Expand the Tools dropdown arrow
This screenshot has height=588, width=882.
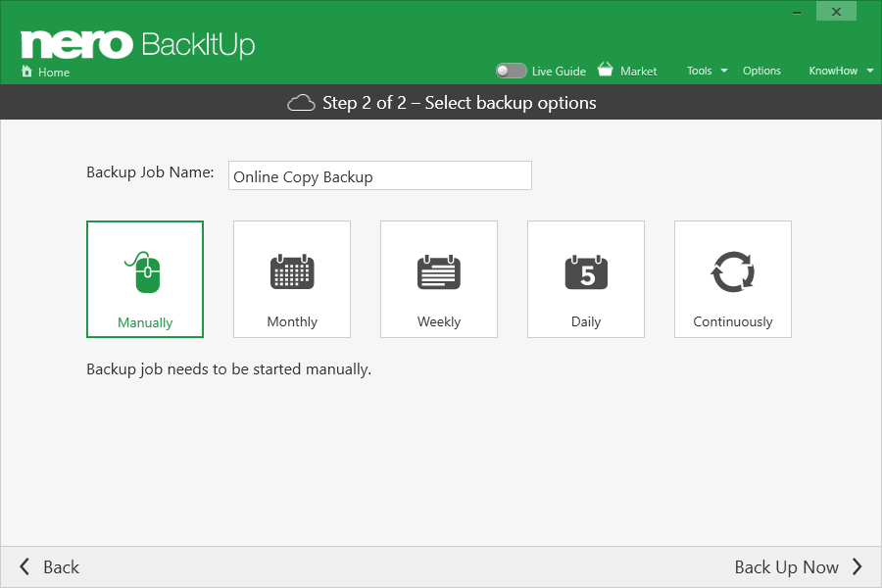[x=724, y=71]
